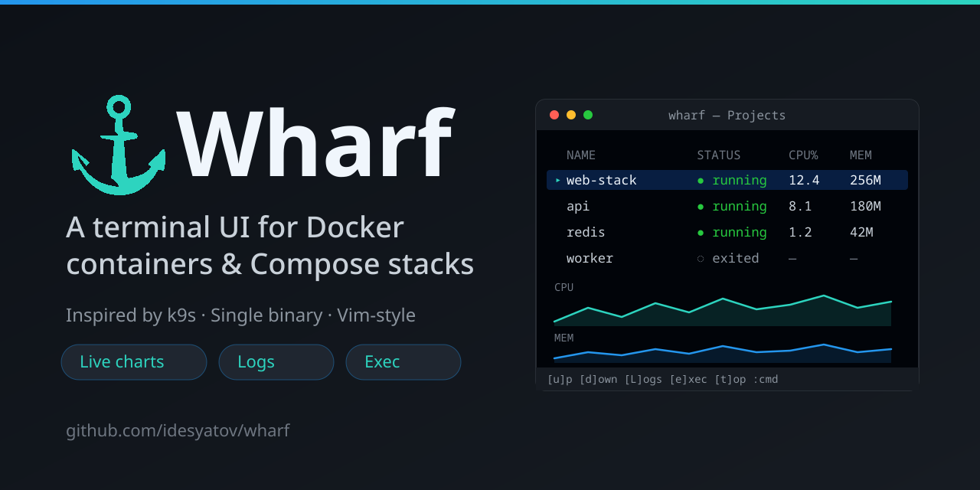Click the selection arrow beside web-stack
980x490 pixels.
click(x=557, y=181)
